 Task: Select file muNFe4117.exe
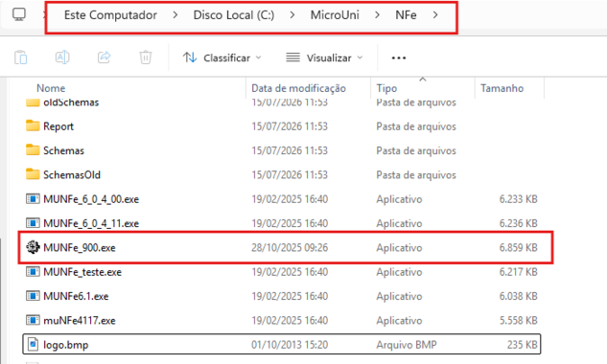point(80,321)
